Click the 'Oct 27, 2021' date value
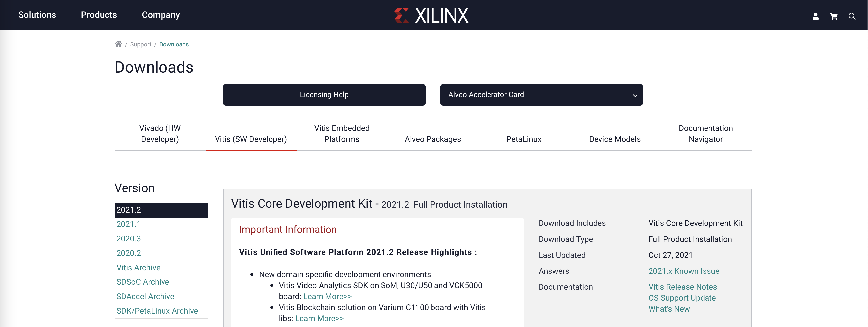The width and height of the screenshot is (868, 327). pyautogui.click(x=670, y=255)
